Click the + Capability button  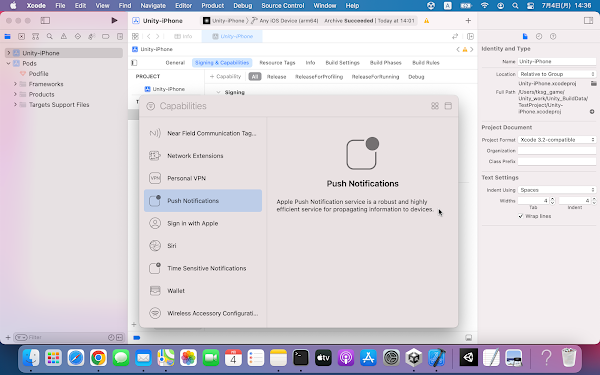[225, 77]
